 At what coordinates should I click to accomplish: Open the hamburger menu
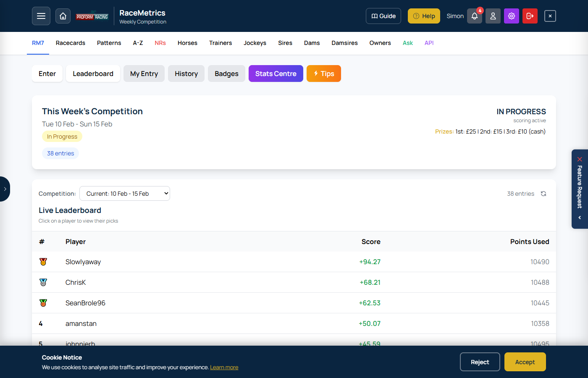pos(41,16)
